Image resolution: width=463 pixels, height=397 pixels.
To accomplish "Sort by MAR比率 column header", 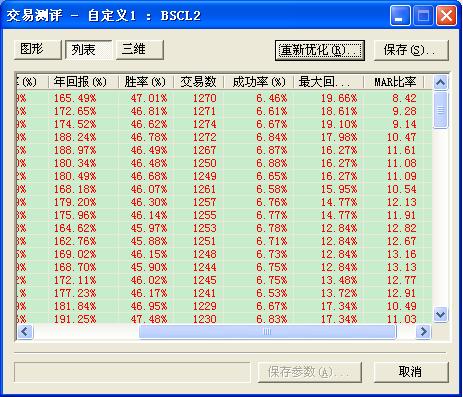I will (x=394, y=82).
